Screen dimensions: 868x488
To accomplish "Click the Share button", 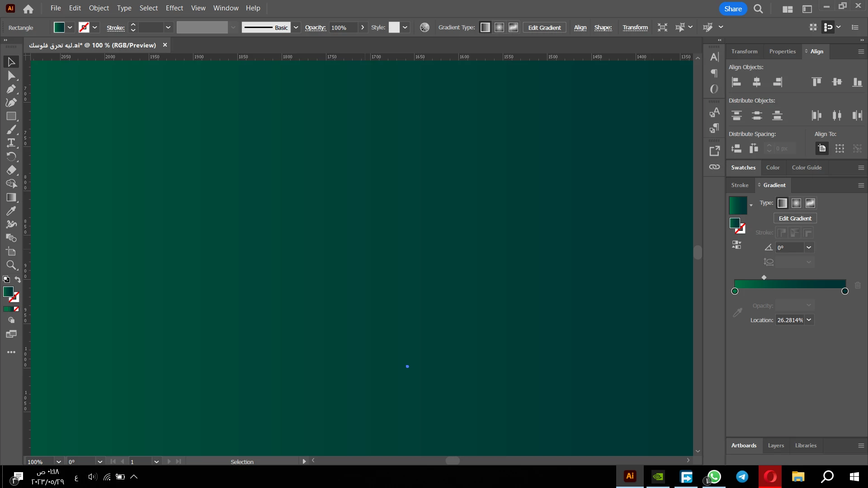I will click(x=732, y=9).
